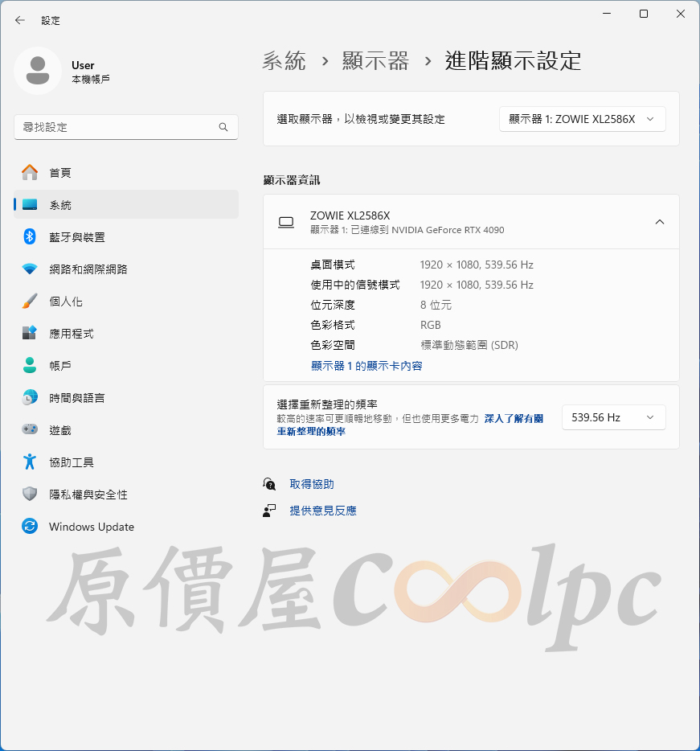The height and width of the screenshot is (751, 700).
Task: Navigate to 顯示器 in breadcrumb
Action: [x=375, y=61]
